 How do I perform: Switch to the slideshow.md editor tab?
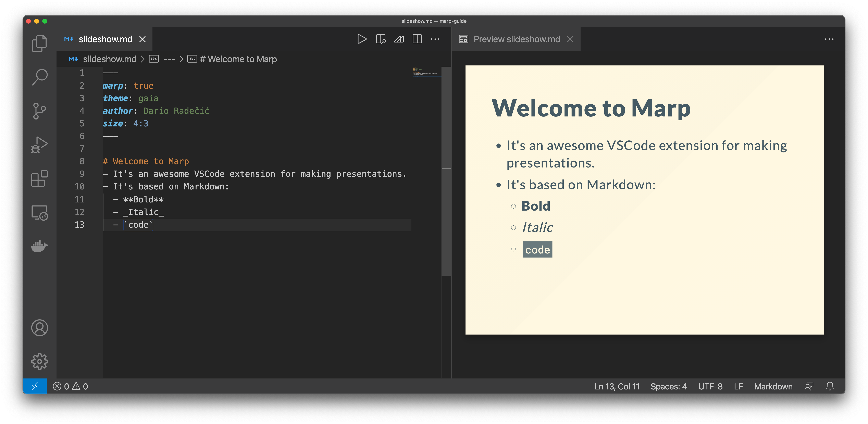[x=105, y=39]
